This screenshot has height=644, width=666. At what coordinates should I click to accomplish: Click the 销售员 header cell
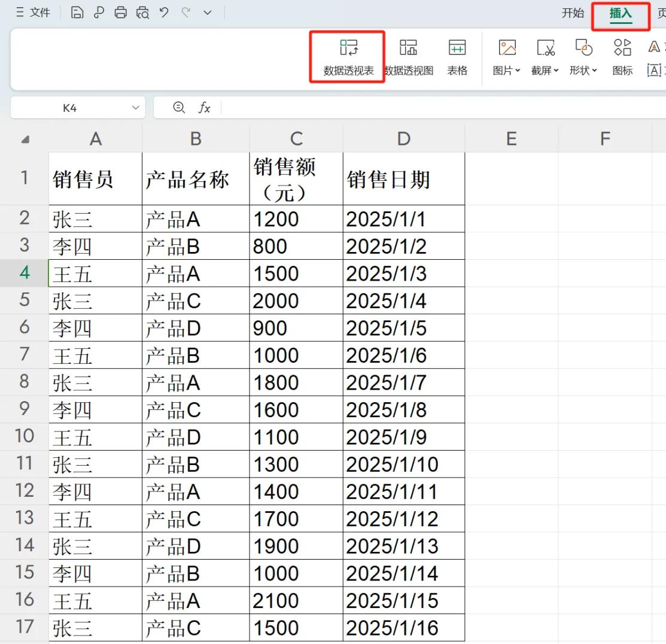coord(96,179)
